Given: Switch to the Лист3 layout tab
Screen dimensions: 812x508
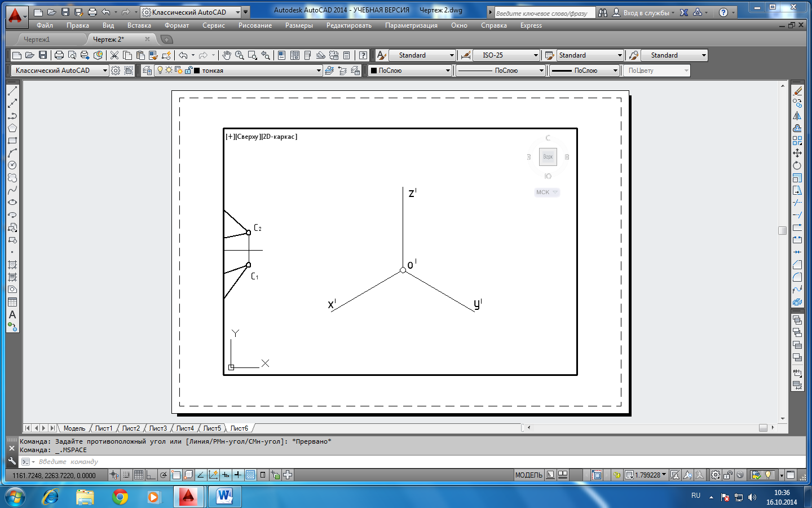Looking at the screenshot, I should pos(158,428).
